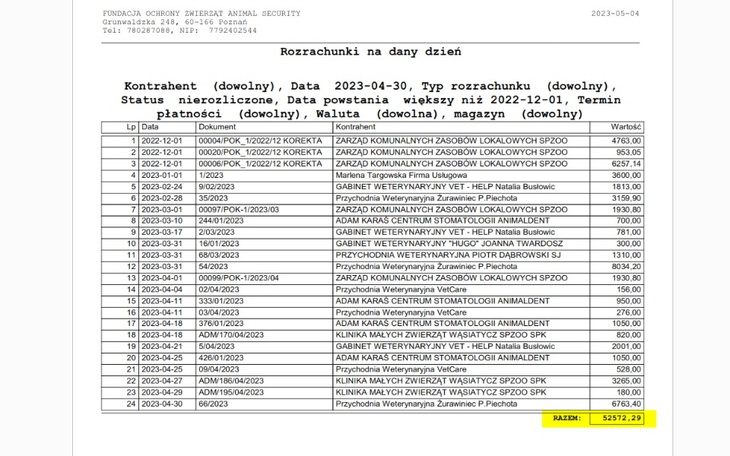Screen dimensions: 730x456
Task: Click the Dokument column header
Action: coord(217,129)
